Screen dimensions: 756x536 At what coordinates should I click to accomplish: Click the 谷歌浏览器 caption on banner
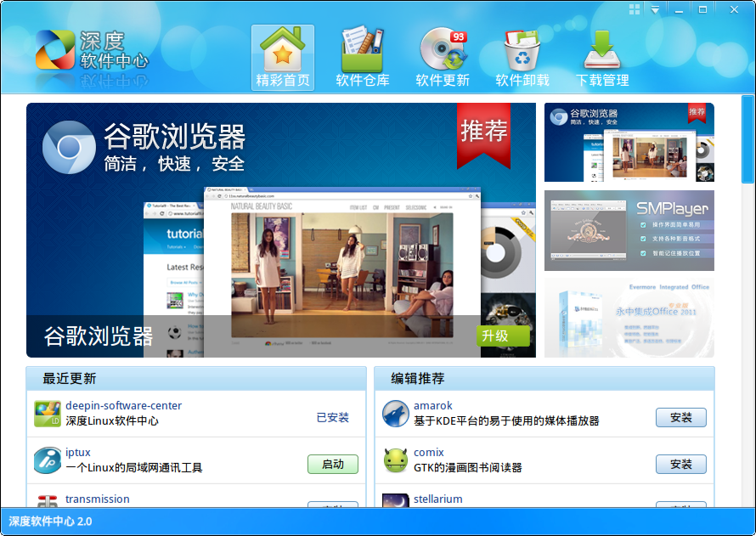pyautogui.click(x=99, y=336)
